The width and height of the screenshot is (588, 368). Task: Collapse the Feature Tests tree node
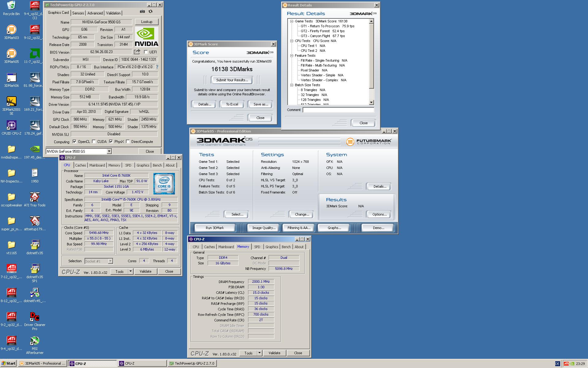[292, 56]
